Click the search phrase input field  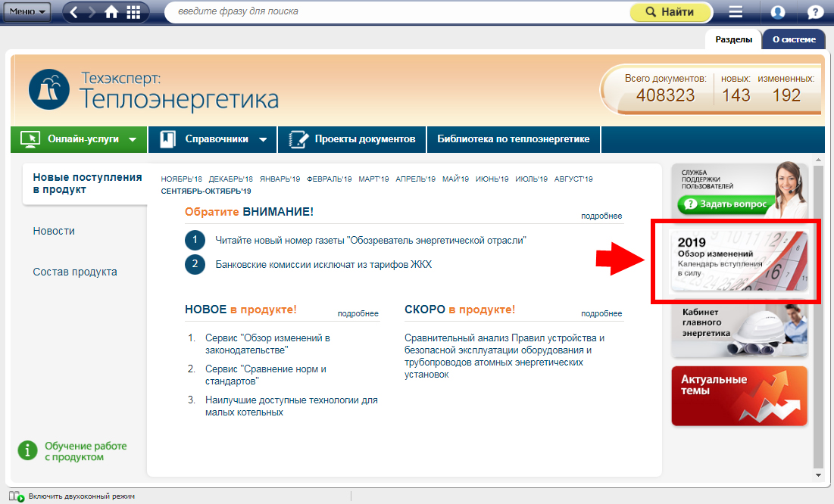click(394, 12)
